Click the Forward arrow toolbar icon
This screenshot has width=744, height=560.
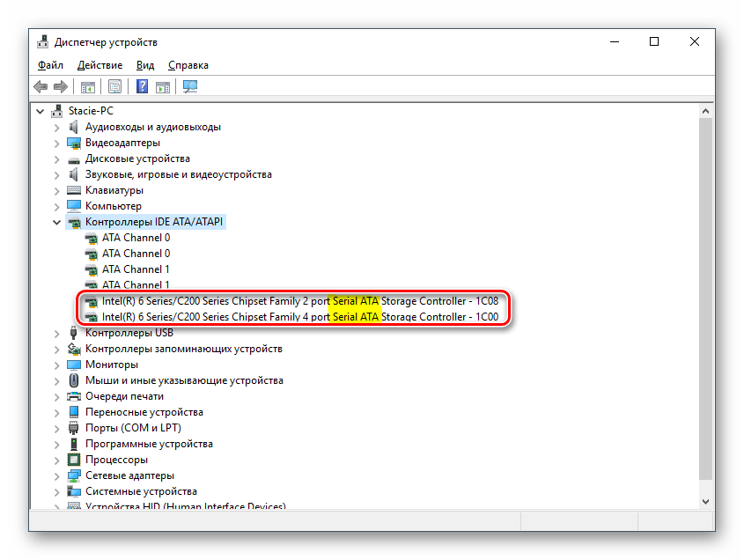tap(61, 87)
